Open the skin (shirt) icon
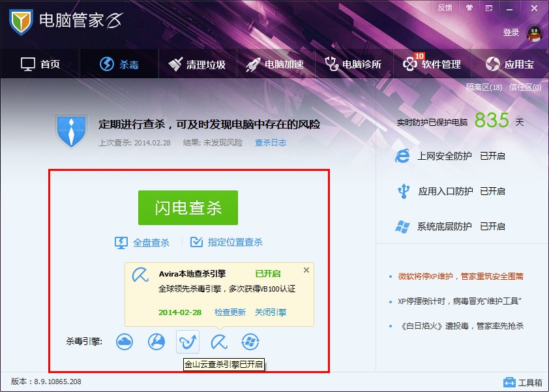Viewport: 549px width, 392px height. [469, 8]
